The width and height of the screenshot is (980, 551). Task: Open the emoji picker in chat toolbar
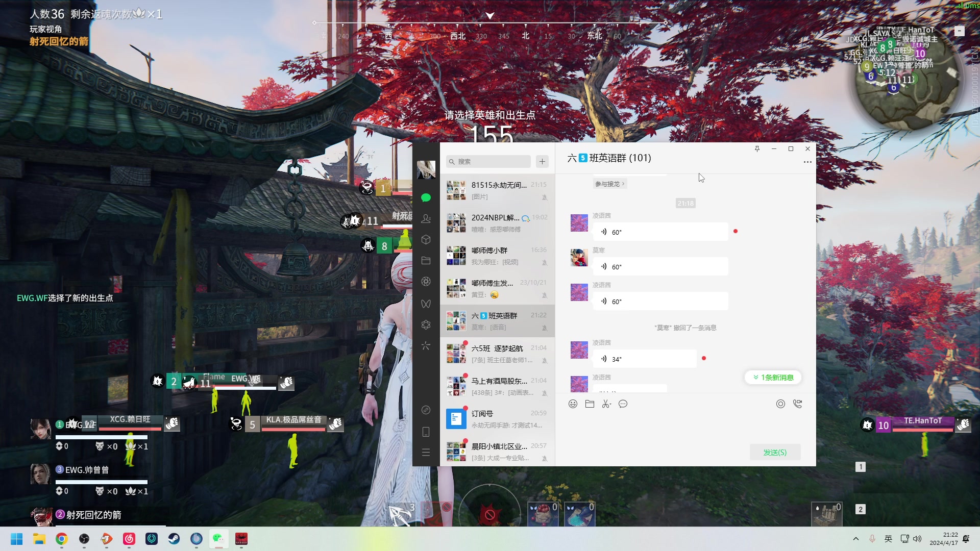coord(573,404)
